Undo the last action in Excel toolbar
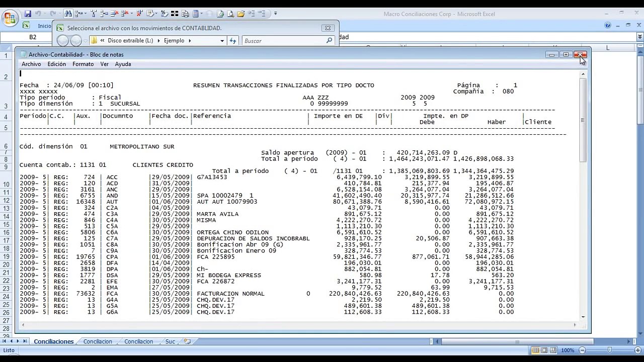The image size is (644, 362). pos(38,14)
